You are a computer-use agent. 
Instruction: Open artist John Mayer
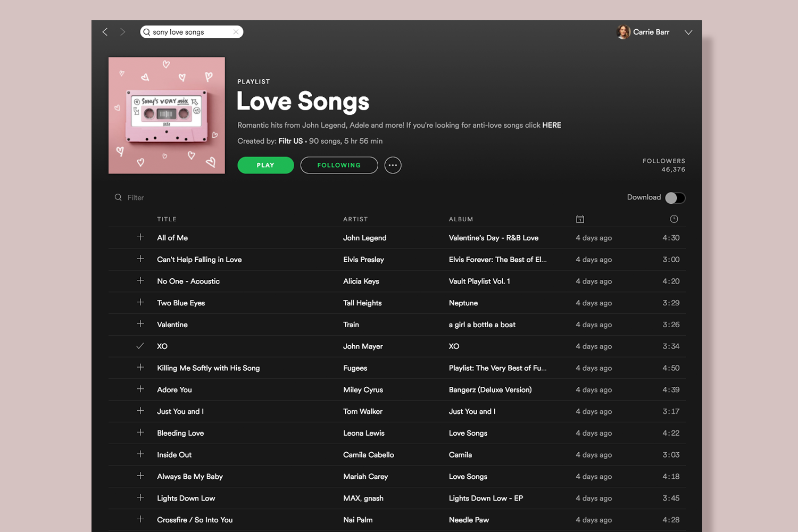[363, 346]
